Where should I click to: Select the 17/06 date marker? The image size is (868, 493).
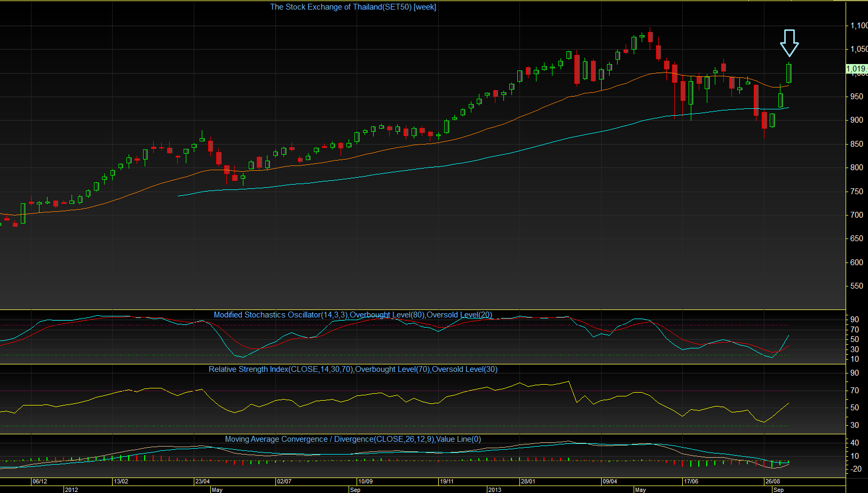click(x=691, y=481)
